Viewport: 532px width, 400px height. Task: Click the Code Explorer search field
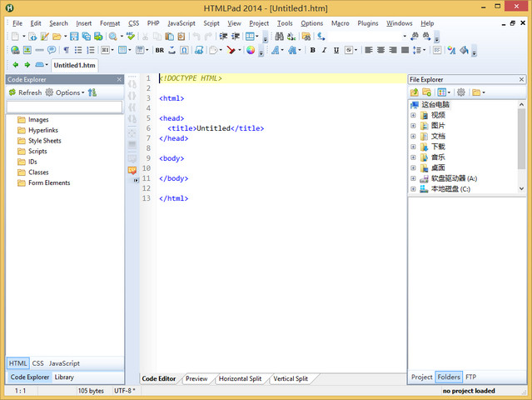(64, 107)
